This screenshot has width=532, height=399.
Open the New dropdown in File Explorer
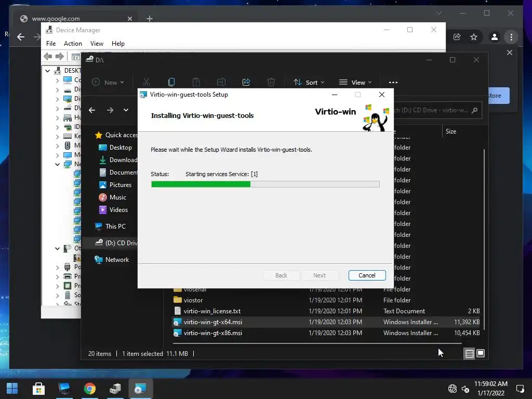click(x=108, y=82)
